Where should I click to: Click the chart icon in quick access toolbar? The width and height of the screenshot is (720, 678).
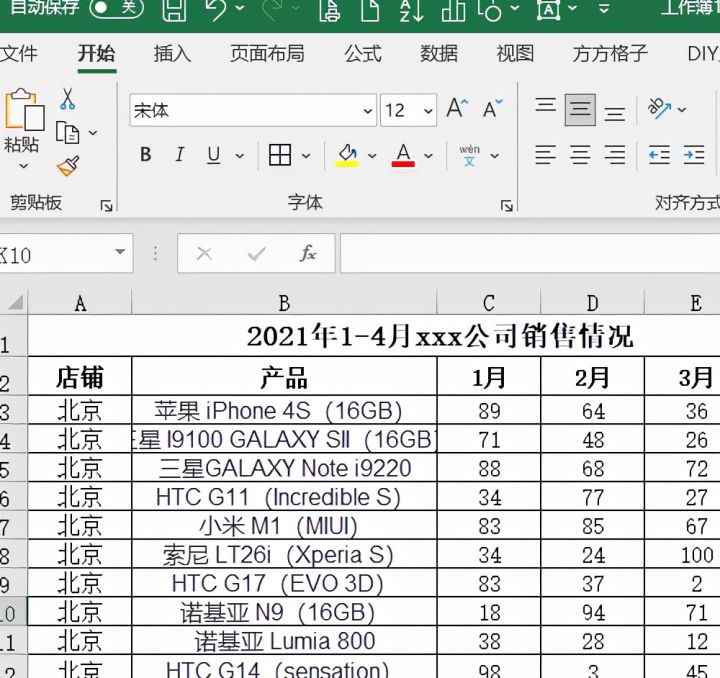(453, 9)
